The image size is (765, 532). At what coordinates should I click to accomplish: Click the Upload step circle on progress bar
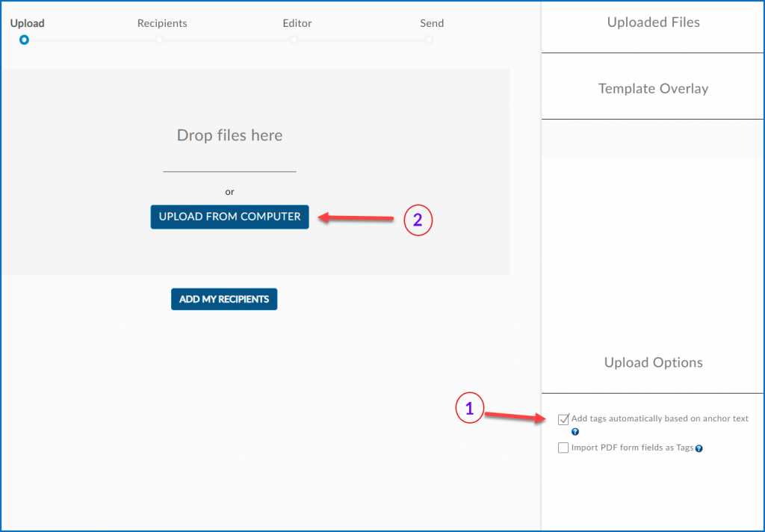coord(25,40)
